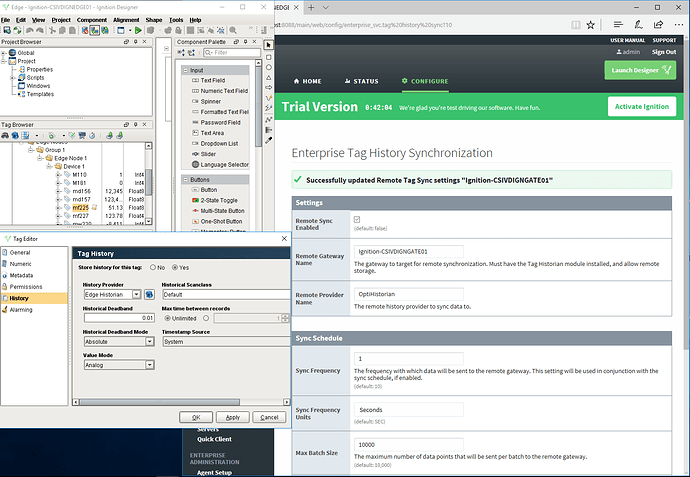Click the Remote Gateway Name input field
This screenshot has width=690, height=477.
(x=408, y=252)
